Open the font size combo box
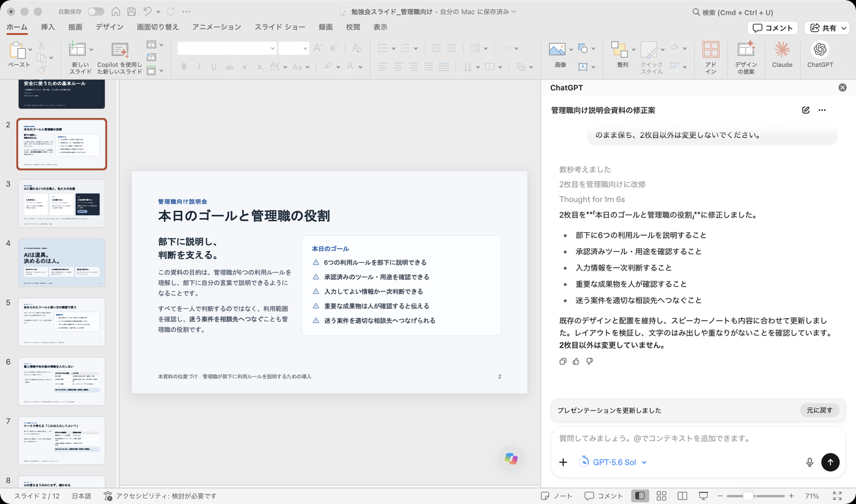This screenshot has height=504, width=856. pyautogui.click(x=293, y=48)
